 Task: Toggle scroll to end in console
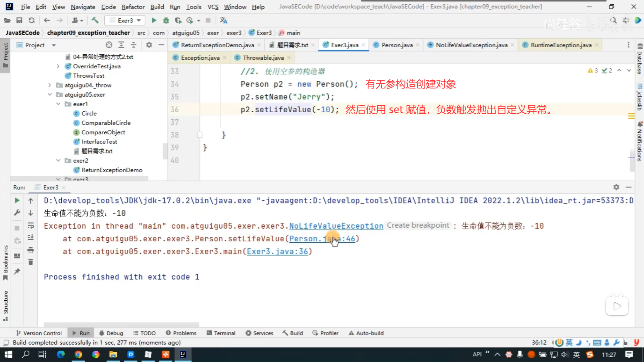coord(31,238)
